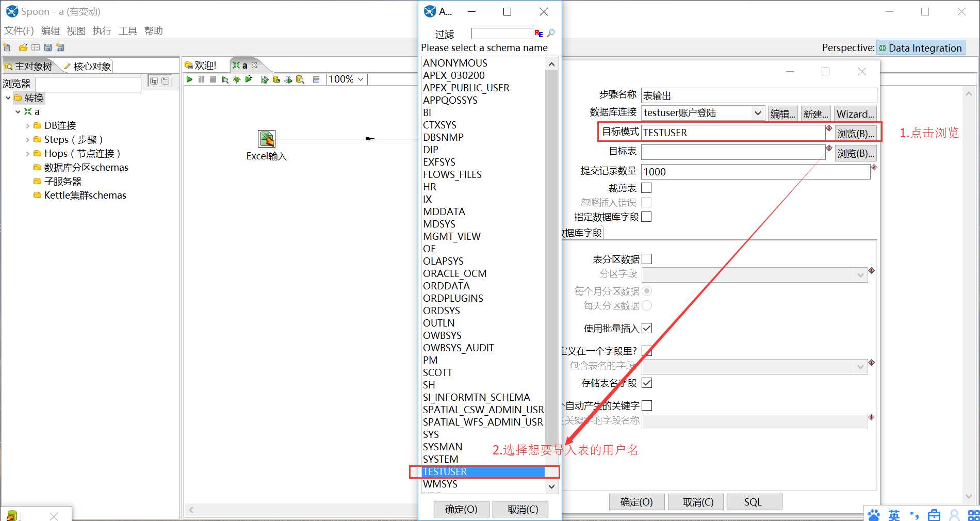980x521 pixels.
Task: Click the collapse all tree icon
Action: pyautogui.click(x=166, y=80)
